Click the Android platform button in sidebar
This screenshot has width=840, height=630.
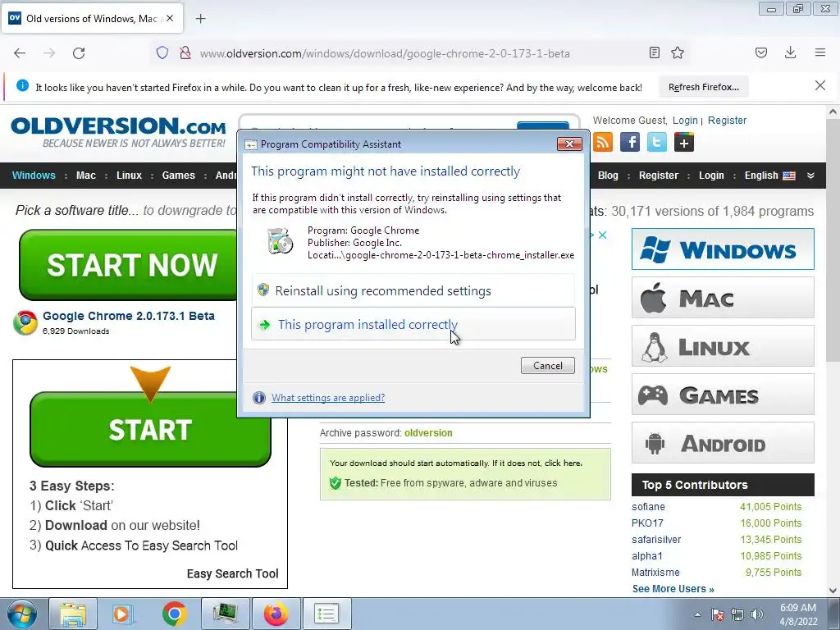tap(723, 443)
